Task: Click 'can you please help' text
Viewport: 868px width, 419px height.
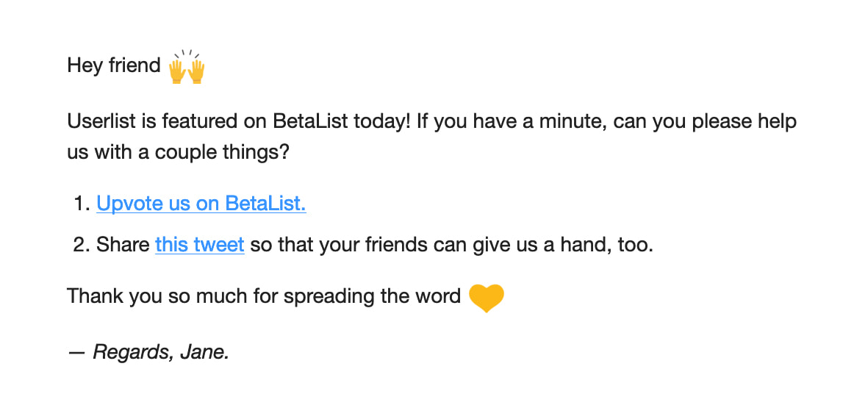Action: (705, 121)
